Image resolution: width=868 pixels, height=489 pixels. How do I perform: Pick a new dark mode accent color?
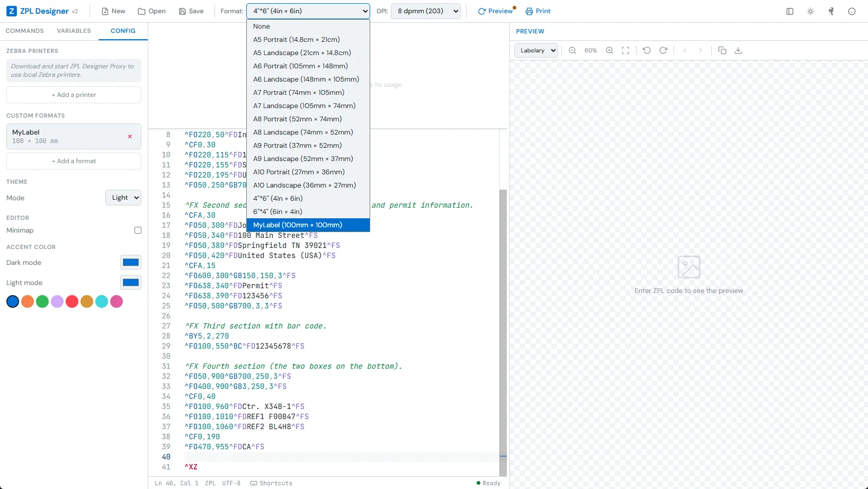[x=130, y=262]
